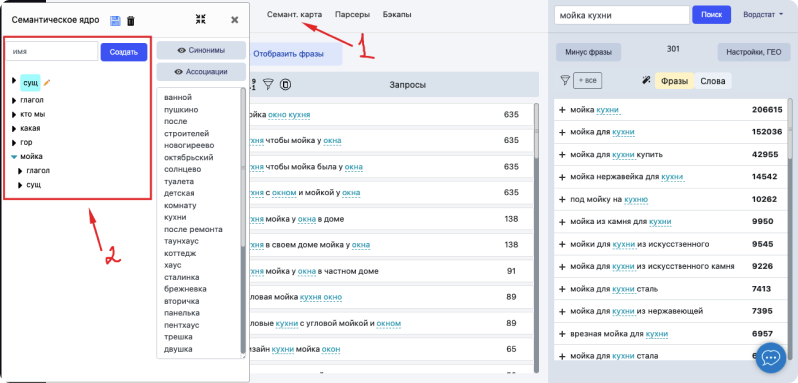
Task: Toggle Синонимы visibility
Action: coord(201,51)
